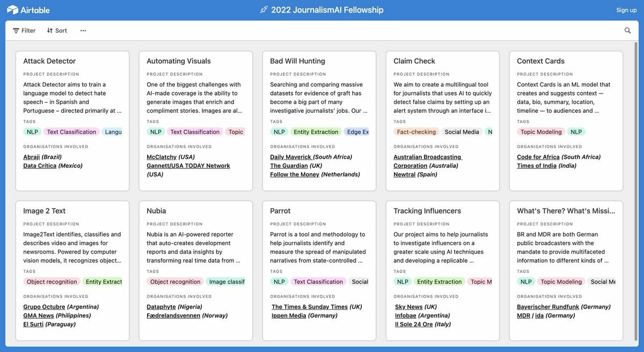The width and height of the screenshot is (644, 352).
Task: Click the Airtable logo
Action: [x=28, y=10]
